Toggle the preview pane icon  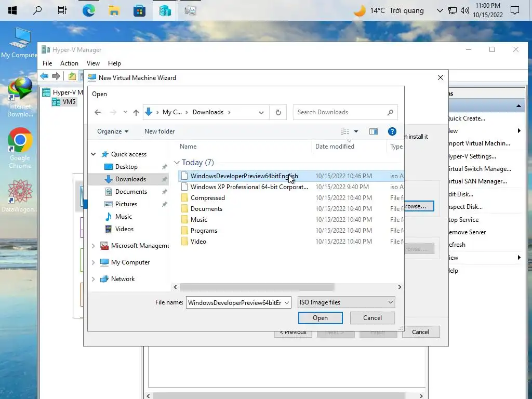[x=373, y=131]
